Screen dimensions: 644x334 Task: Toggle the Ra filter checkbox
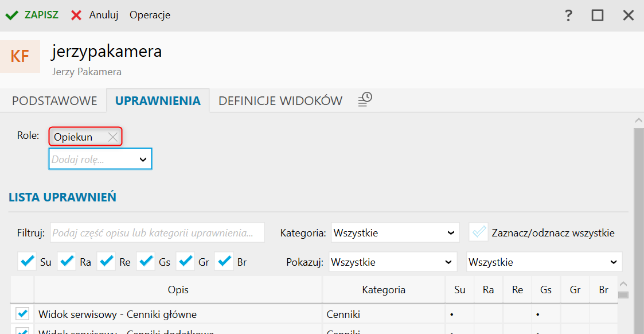pos(67,262)
